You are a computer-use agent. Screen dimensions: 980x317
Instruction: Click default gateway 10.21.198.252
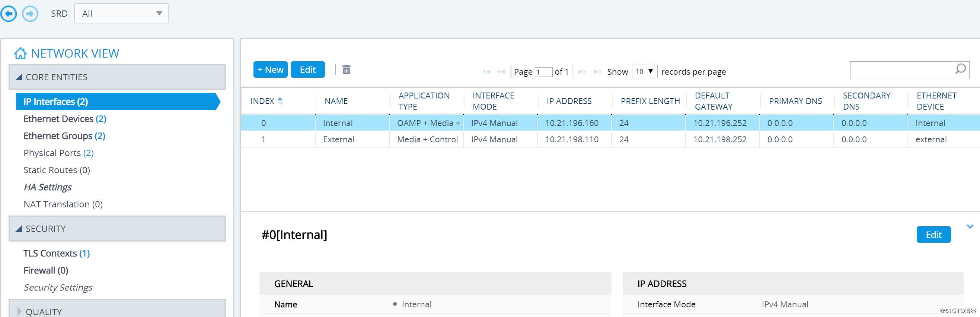(x=720, y=139)
